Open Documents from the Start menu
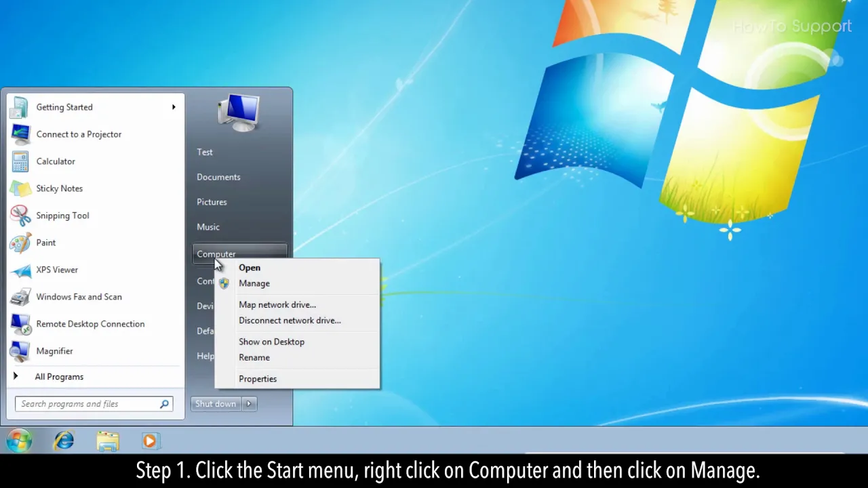This screenshot has height=488, width=868. [x=218, y=177]
